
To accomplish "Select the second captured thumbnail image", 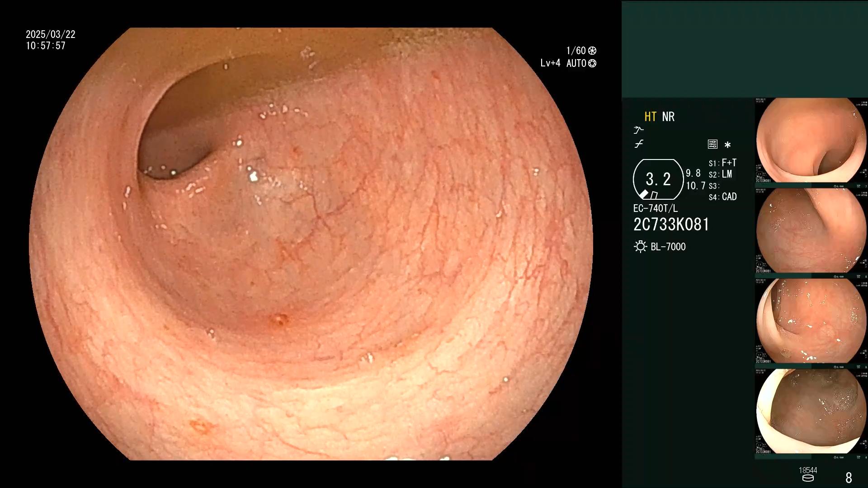I will pos(811,231).
